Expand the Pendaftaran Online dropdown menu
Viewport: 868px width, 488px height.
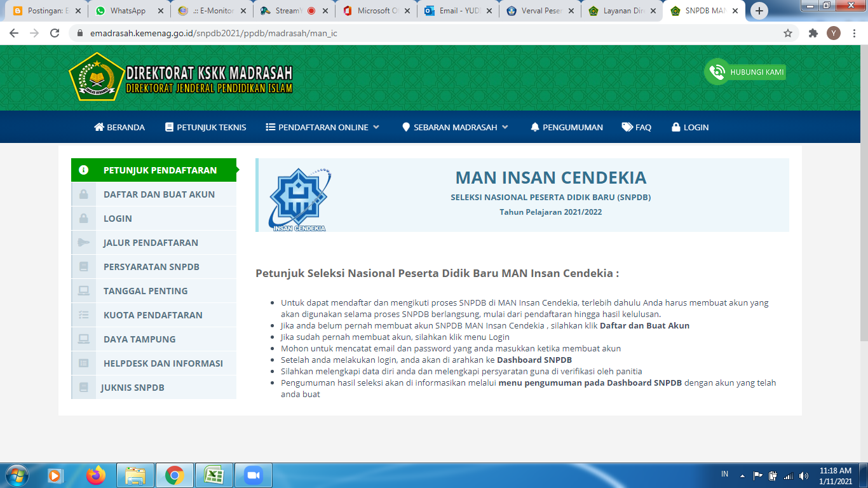point(376,127)
